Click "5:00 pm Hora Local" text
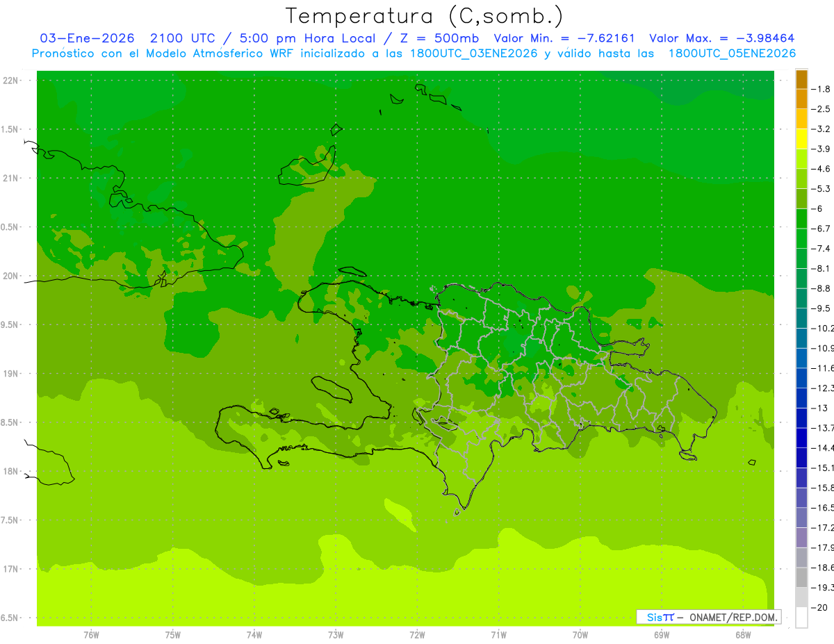Image resolution: width=834 pixels, height=644 pixels. click(308, 38)
